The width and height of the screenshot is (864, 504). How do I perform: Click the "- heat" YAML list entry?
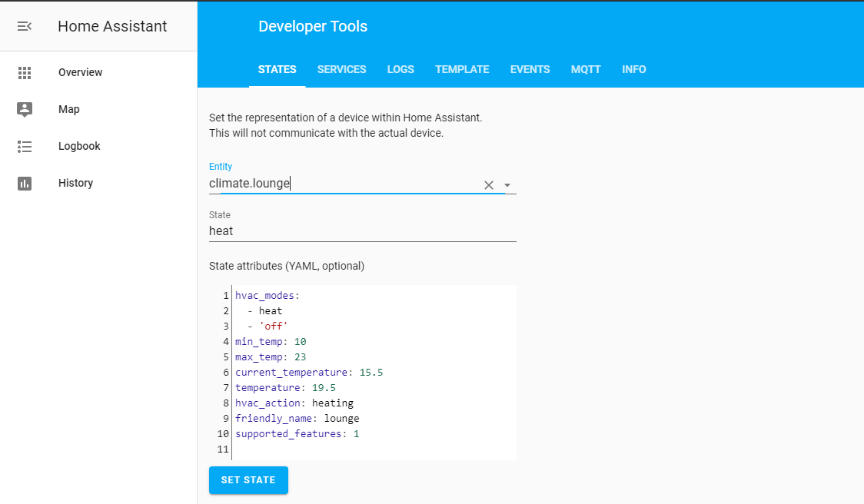(264, 311)
